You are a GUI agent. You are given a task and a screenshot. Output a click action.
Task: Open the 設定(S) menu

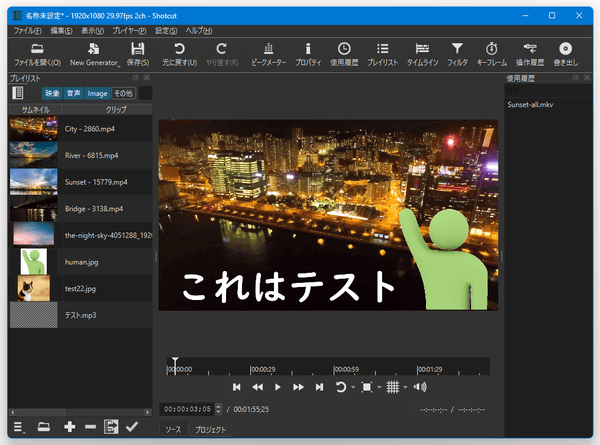(166, 31)
